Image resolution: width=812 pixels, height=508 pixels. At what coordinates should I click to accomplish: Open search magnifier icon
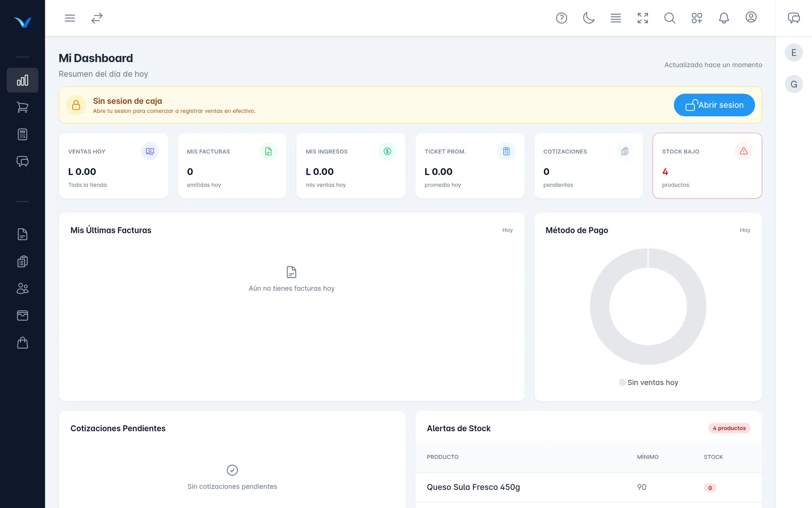[x=670, y=18]
